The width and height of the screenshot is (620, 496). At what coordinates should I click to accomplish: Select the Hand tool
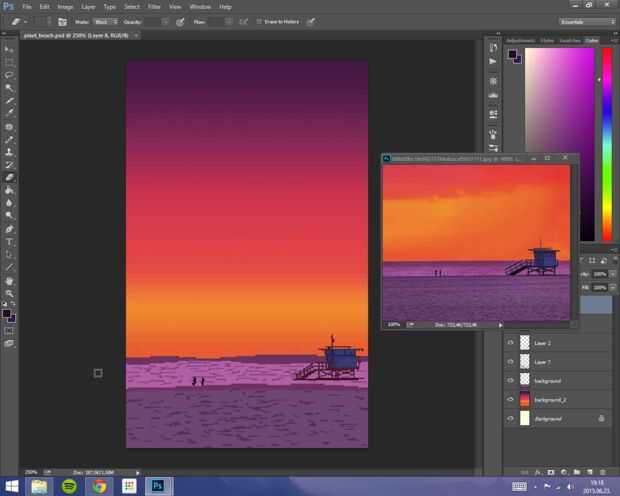pyautogui.click(x=9, y=281)
